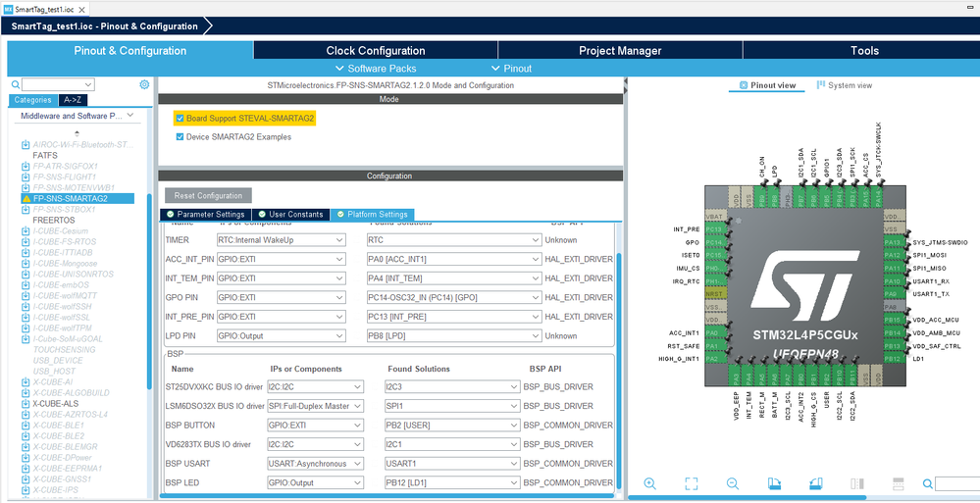
Task: Open ST25DVXXKC BUS IO driver I2C3 dropdown
Action: point(452,386)
